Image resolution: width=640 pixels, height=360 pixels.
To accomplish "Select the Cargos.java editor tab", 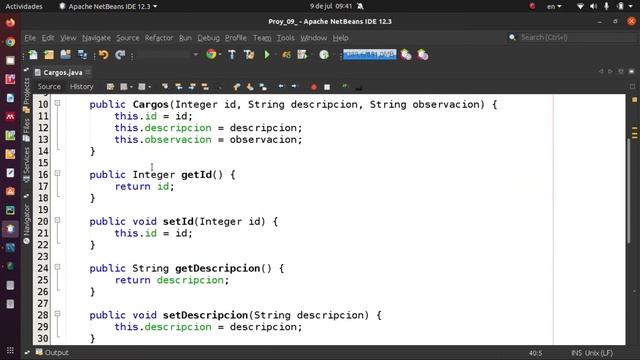I will pyautogui.click(x=62, y=72).
